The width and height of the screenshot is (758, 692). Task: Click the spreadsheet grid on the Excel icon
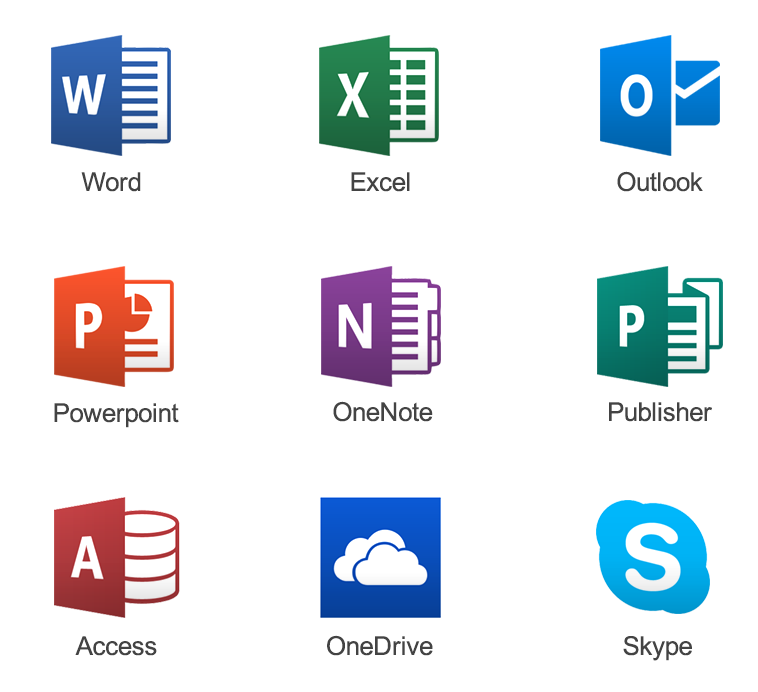[414, 96]
